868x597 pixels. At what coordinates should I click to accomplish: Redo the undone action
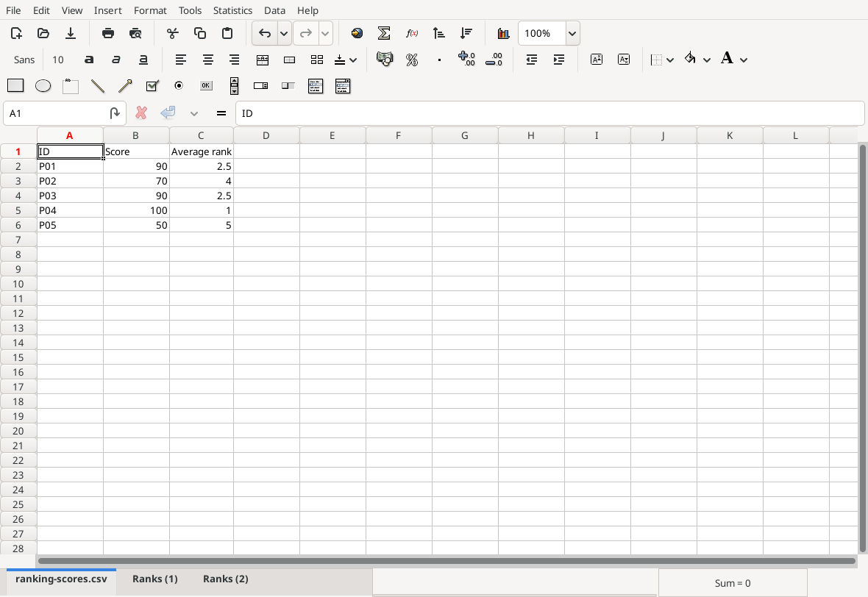click(x=305, y=33)
